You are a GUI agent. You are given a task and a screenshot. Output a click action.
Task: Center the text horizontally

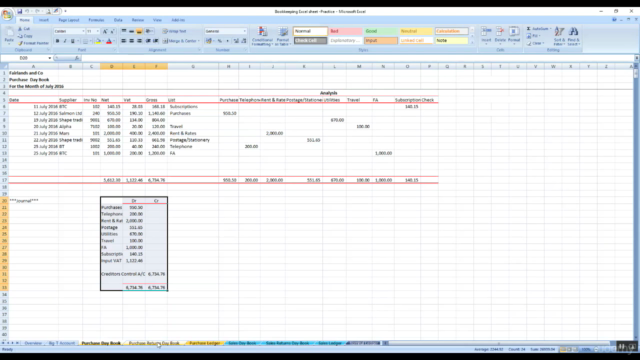131,41
